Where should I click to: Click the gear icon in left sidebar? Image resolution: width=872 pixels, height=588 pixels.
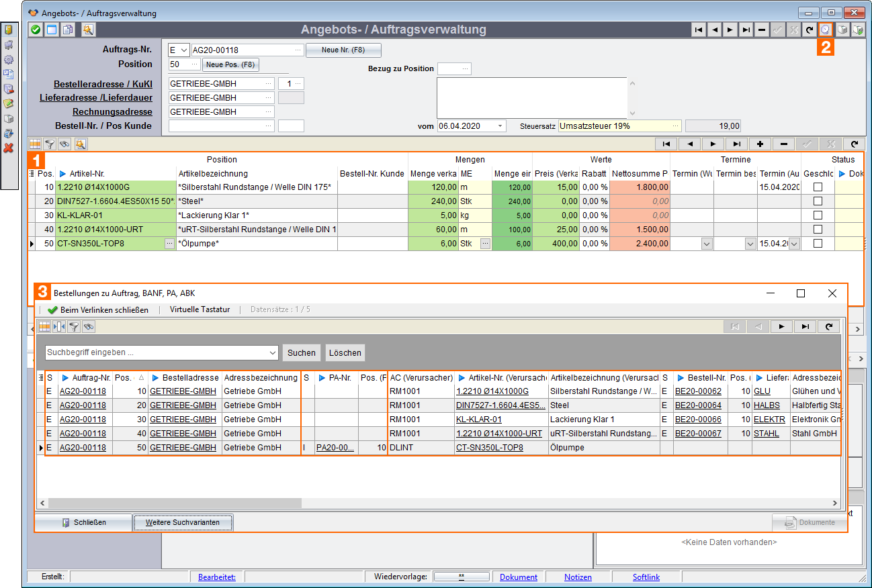[9, 60]
